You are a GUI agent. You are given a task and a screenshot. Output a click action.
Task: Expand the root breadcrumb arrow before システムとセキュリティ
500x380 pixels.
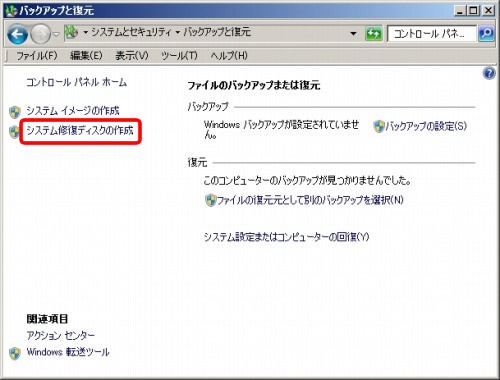click(x=86, y=33)
